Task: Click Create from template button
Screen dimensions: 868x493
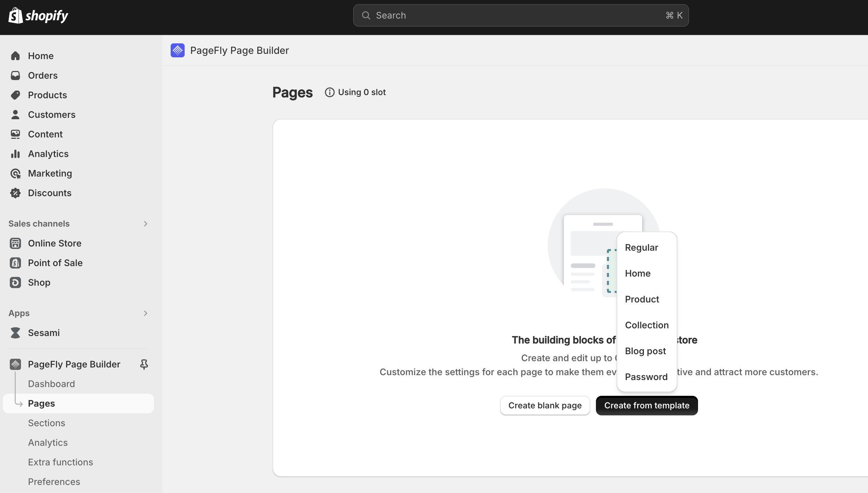Action: click(x=647, y=406)
